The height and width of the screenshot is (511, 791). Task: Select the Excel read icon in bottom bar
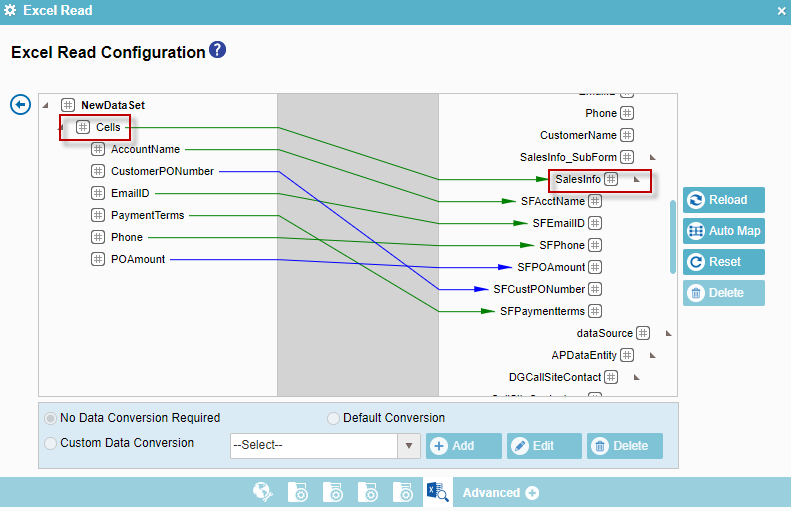pos(437,492)
